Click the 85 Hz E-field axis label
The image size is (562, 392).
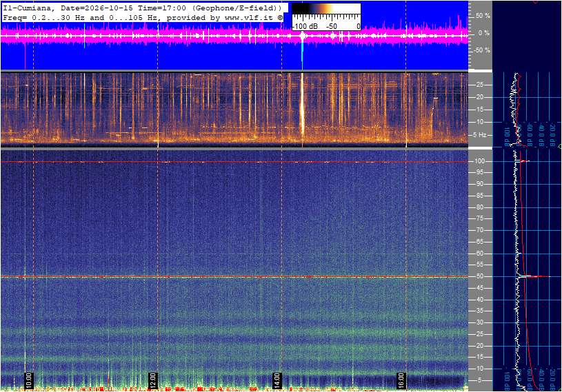479,196
